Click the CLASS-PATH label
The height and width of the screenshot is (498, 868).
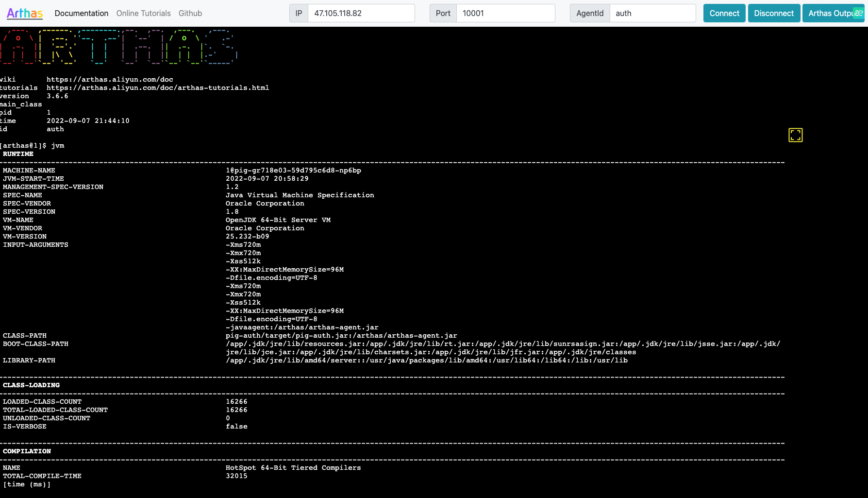pos(25,336)
